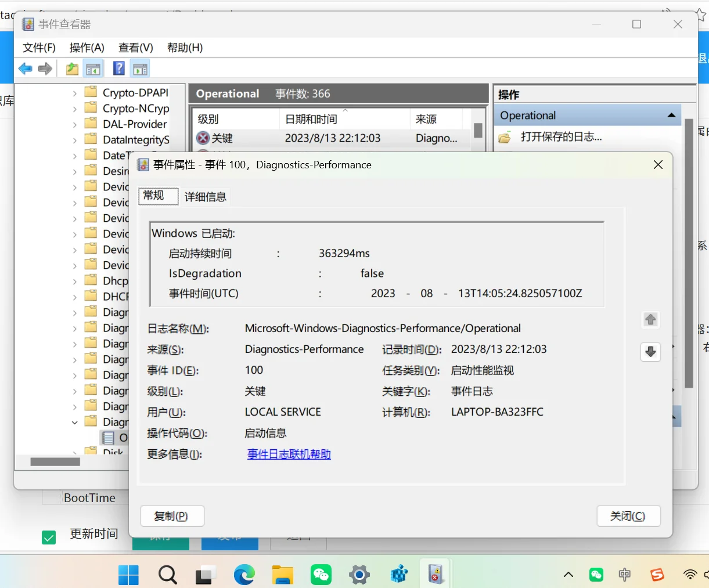Screen dimensions: 709x588
Task: Open WeChat from the taskbar
Action: click(x=321, y=575)
